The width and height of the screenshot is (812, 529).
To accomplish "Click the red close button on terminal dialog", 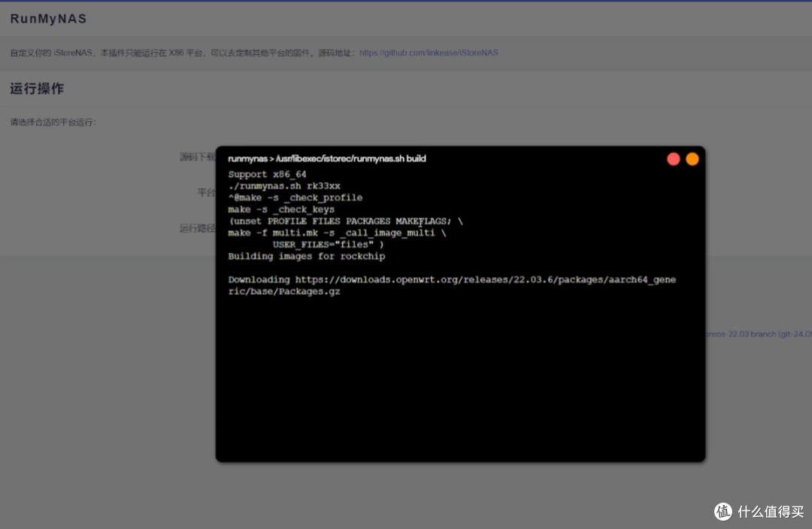I will click(673, 159).
